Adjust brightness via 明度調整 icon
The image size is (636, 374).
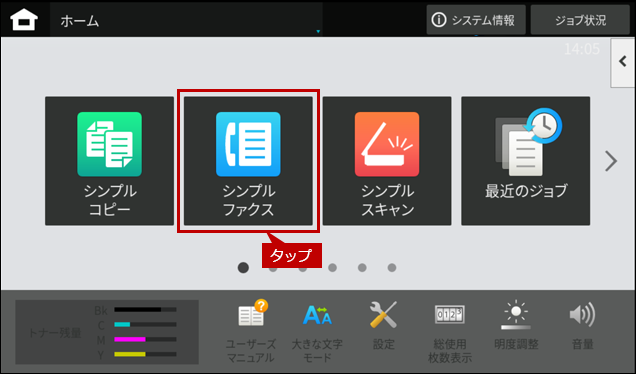(516, 326)
